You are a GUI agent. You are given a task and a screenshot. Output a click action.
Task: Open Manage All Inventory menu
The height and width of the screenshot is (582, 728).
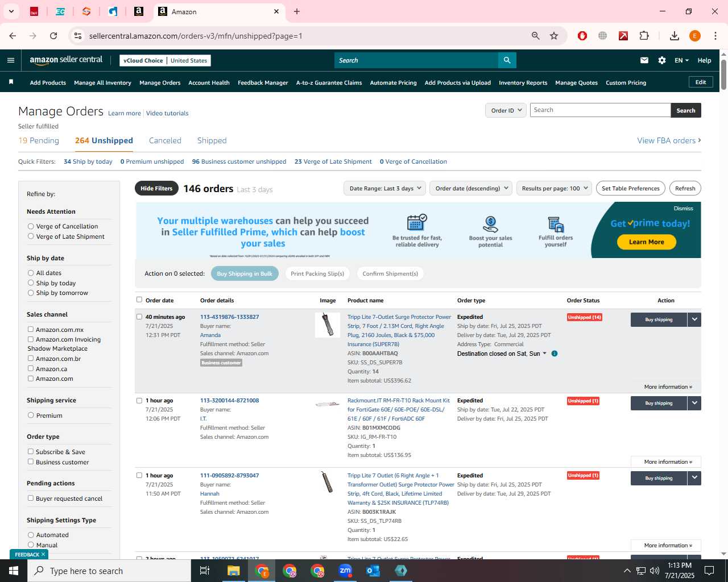(x=102, y=82)
